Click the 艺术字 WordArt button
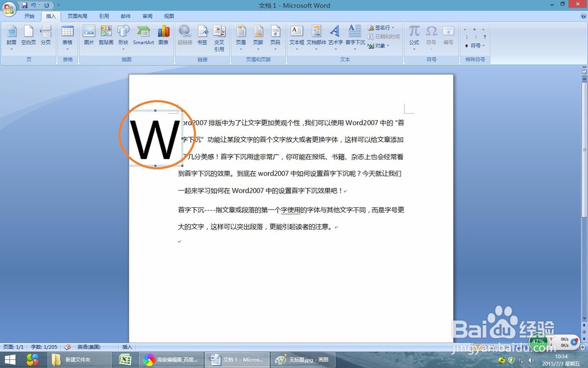The width and height of the screenshot is (588, 368). pyautogui.click(x=336, y=38)
